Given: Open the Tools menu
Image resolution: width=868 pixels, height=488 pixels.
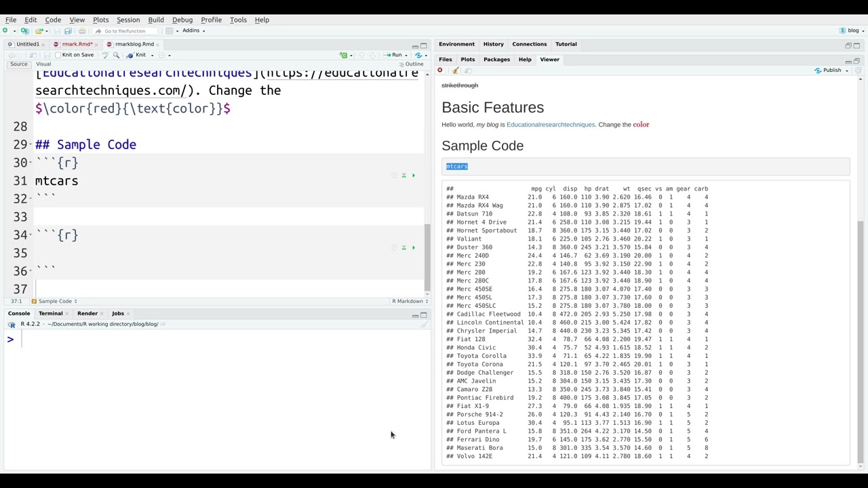Looking at the screenshot, I should pos(238,20).
